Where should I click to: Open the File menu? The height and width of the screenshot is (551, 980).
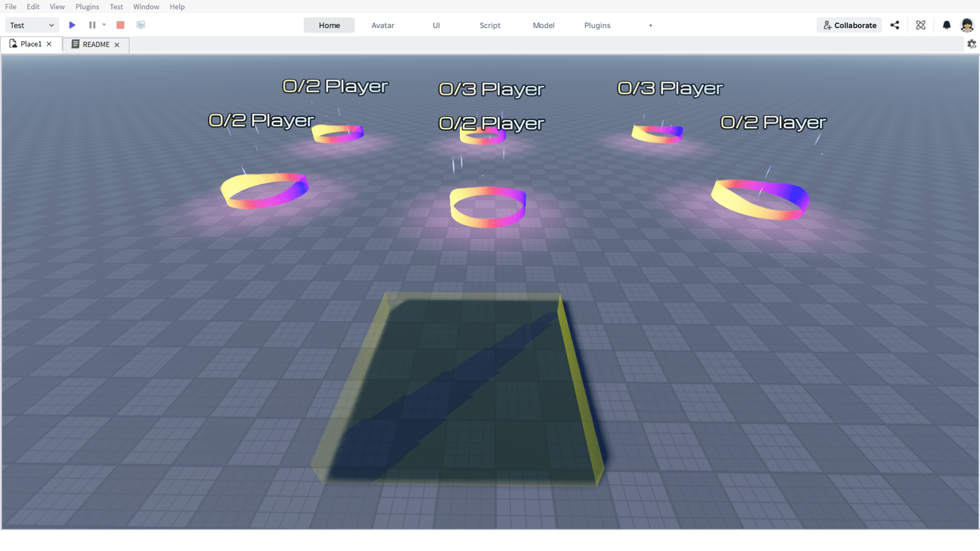tap(10, 7)
